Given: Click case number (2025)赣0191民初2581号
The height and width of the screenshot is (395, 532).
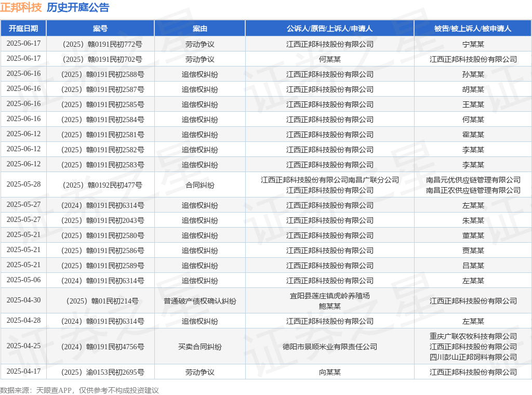Looking at the screenshot, I should click(103, 135).
